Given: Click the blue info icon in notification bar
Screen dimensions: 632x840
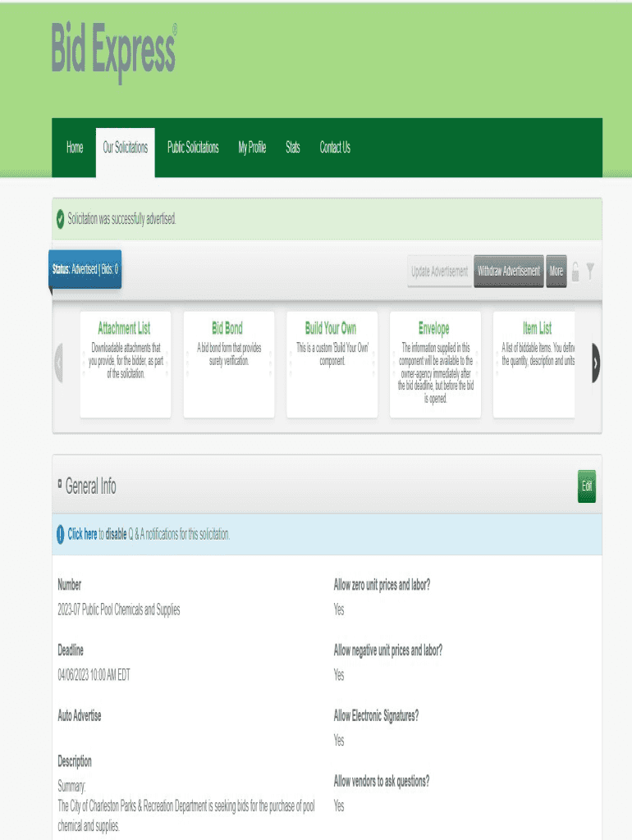Looking at the screenshot, I should coord(60,534).
